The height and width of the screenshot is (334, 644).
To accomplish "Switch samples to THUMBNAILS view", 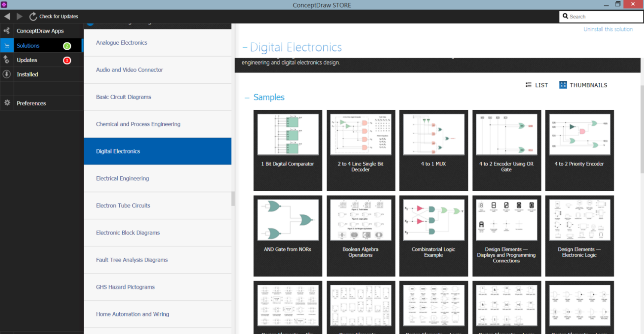I will (583, 85).
